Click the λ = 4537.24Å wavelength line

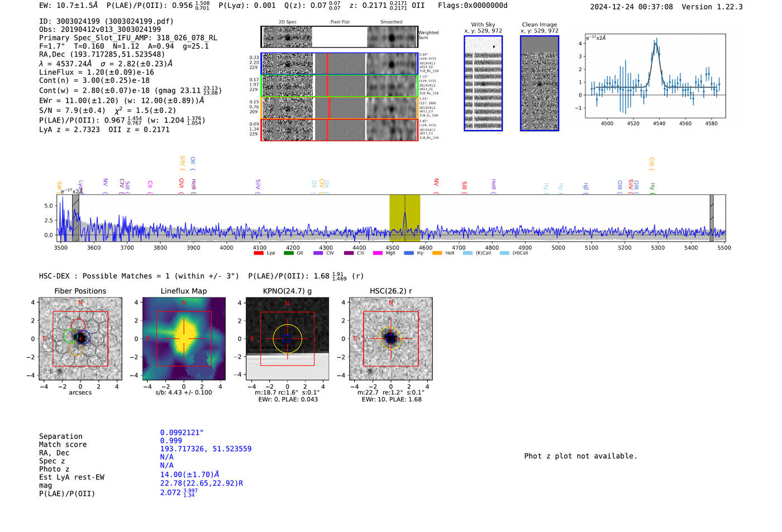point(106,64)
